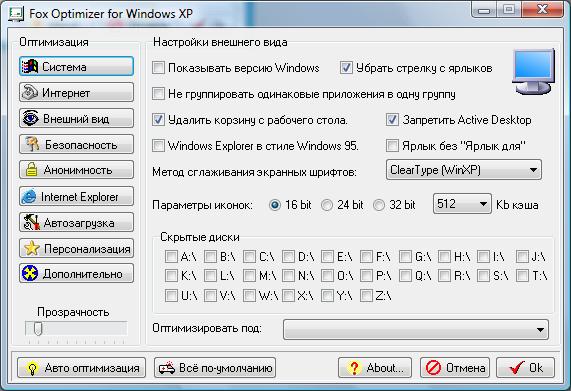Hide drive R:\ checkbox
This screenshot has width=571, height=391.
[444, 275]
